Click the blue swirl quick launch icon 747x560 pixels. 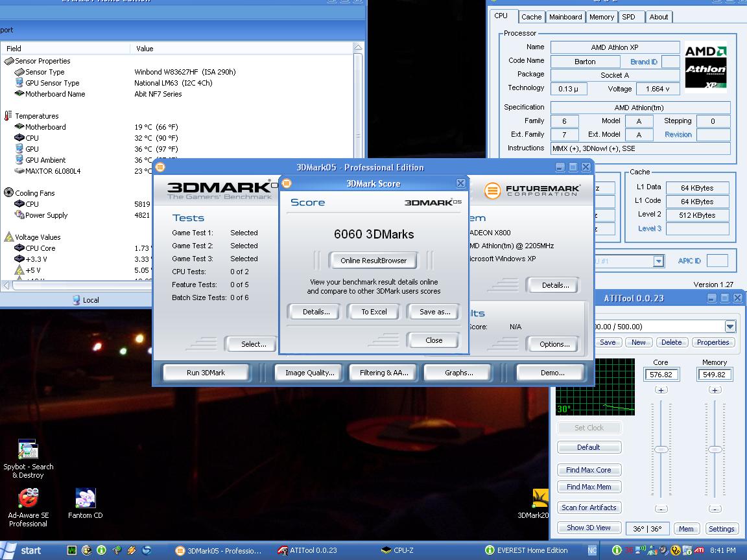pyautogui.click(x=147, y=550)
